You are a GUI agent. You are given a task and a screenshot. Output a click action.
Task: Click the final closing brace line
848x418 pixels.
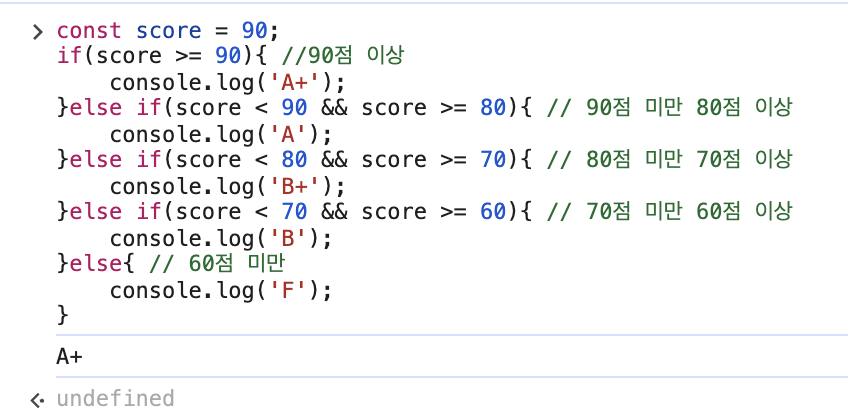click(63, 315)
